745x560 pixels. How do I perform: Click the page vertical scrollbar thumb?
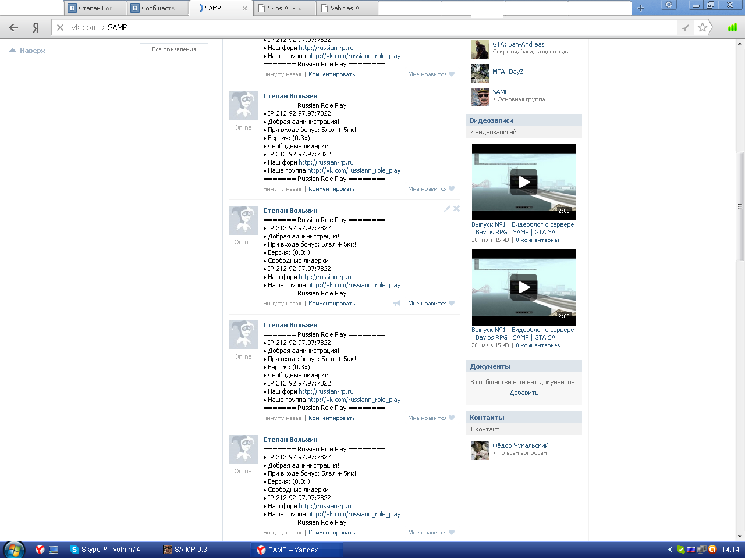click(x=740, y=206)
